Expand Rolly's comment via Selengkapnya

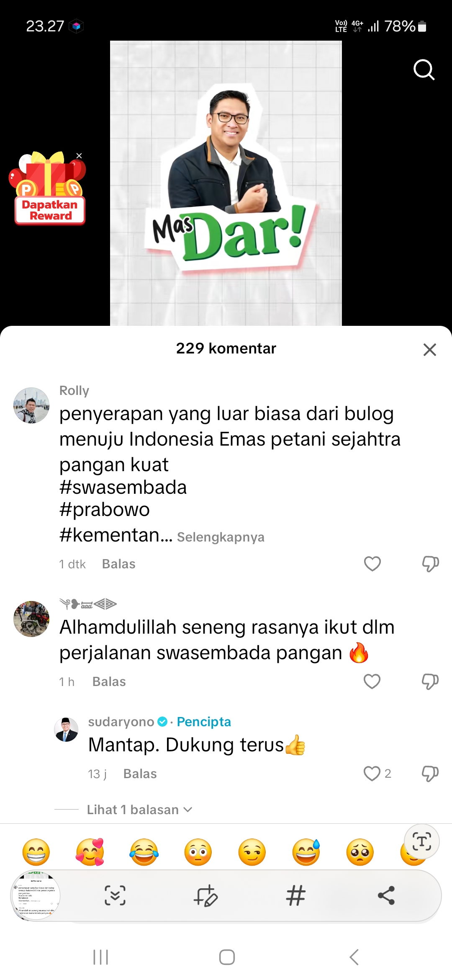221,537
